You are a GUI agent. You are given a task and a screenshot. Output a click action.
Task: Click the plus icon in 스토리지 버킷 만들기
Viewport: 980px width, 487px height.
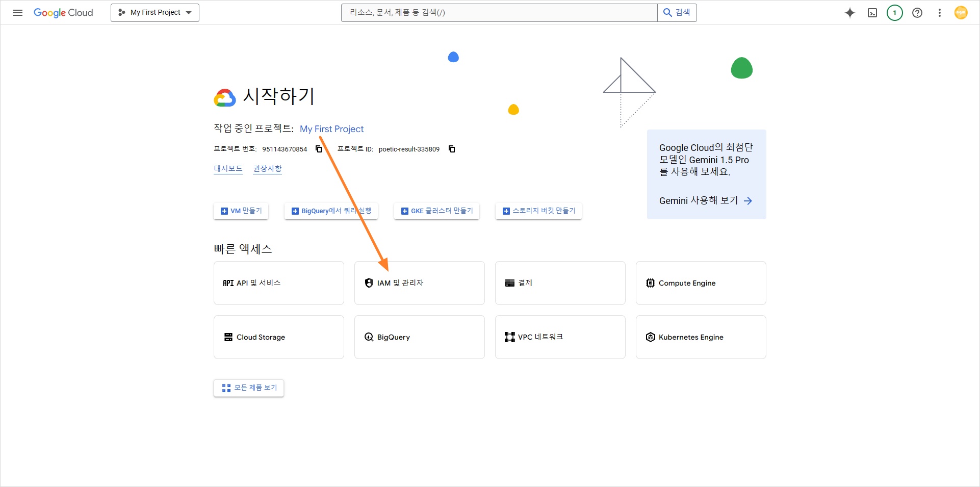pyautogui.click(x=506, y=211)
